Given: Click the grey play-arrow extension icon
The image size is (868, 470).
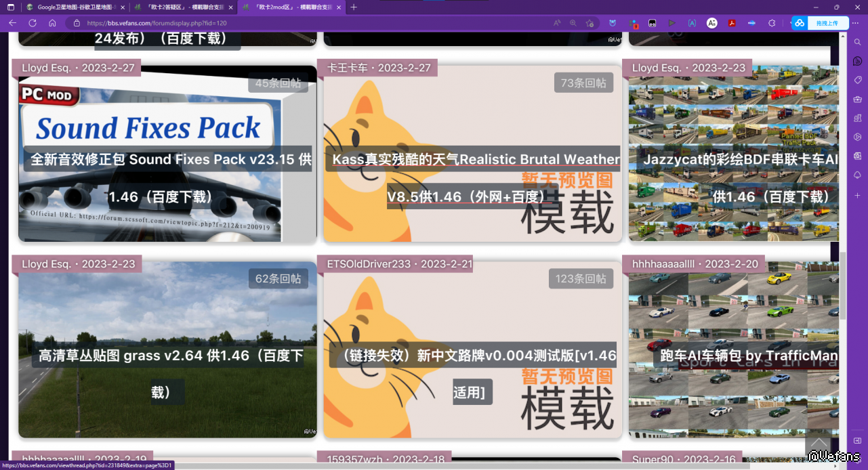Looking at the screenshot, I should tap(671, 23).
